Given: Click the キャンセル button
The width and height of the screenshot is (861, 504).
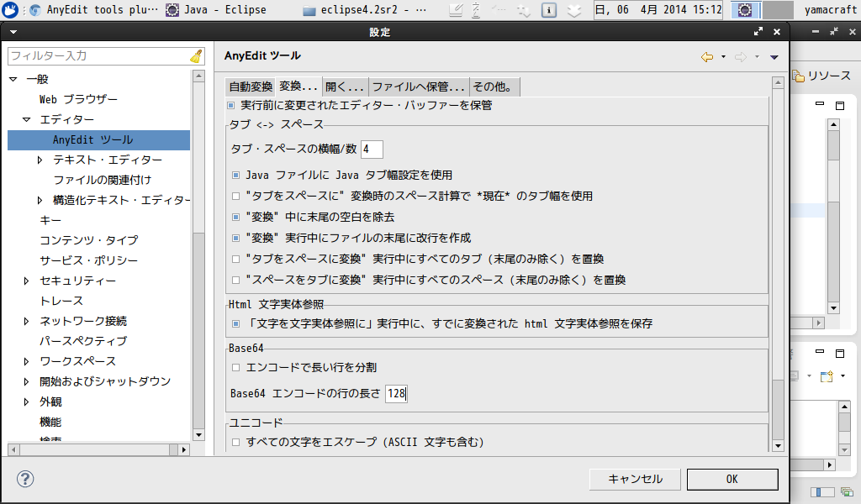Looking at the screenshot, I should (x=635, y=480).
